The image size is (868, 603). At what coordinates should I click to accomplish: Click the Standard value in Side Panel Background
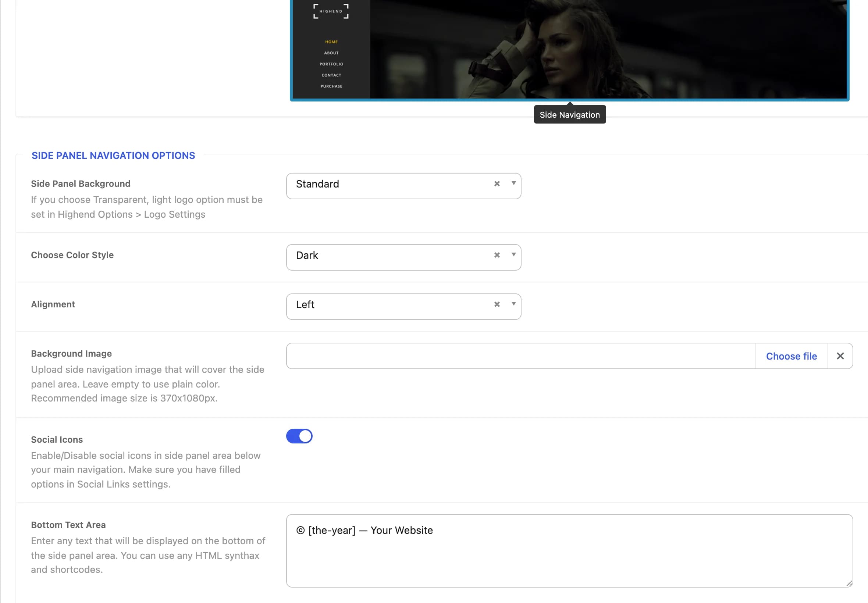tap(317, 184)
